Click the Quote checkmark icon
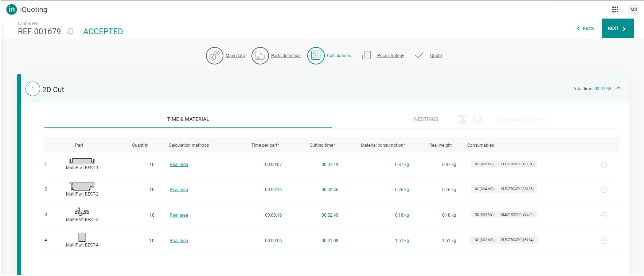Screen dimensions: 644x276 [419, 55]
